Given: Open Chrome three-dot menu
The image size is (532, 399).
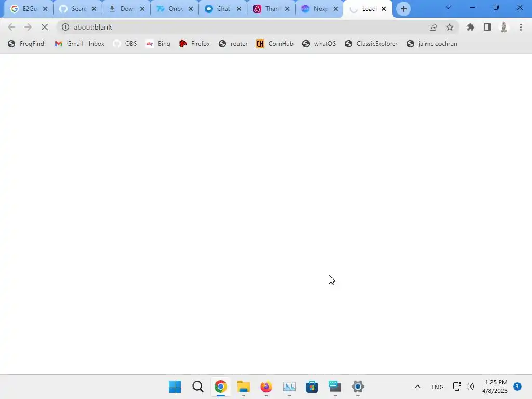Looking at the screenshot, I should (x=521, y=27).
